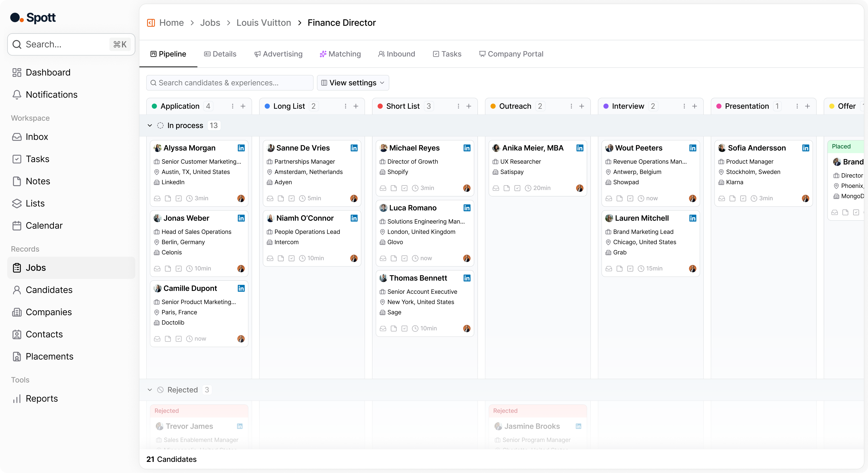
Task: Open the View settings dropdown
Action: coord(353,83)
